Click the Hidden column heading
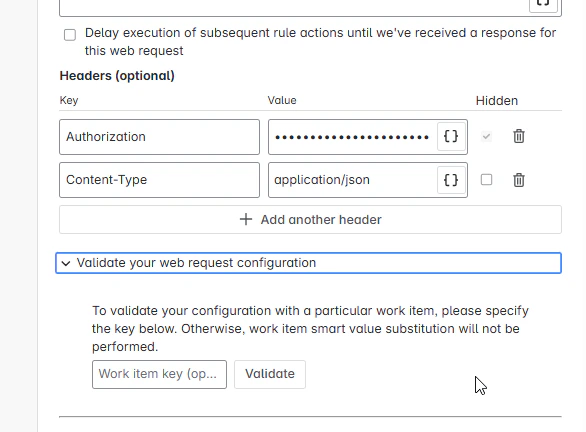The height and width of the screenshot is (432, 586). (497, 101)
